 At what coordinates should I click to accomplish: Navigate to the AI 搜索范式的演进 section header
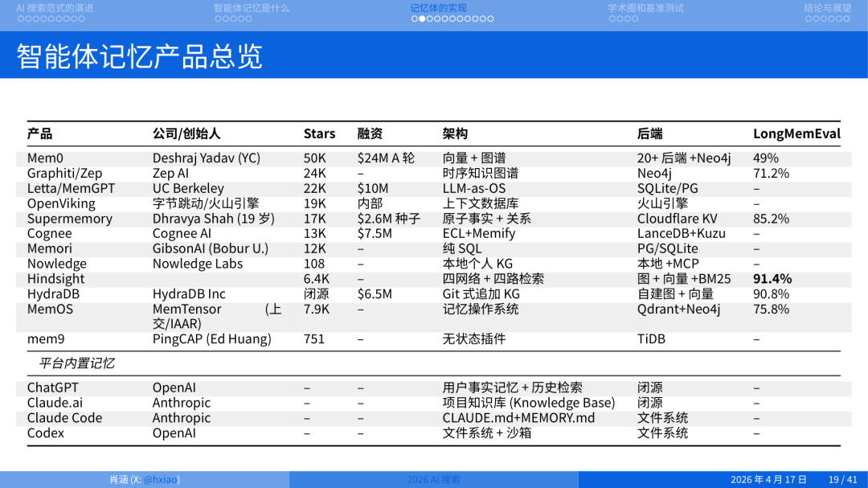click(55, 8)
